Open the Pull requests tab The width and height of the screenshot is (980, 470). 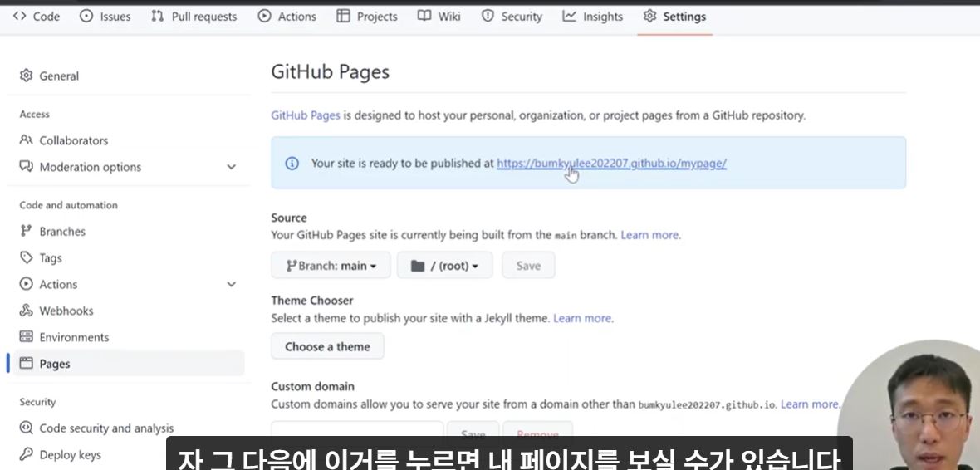[194, 17]
